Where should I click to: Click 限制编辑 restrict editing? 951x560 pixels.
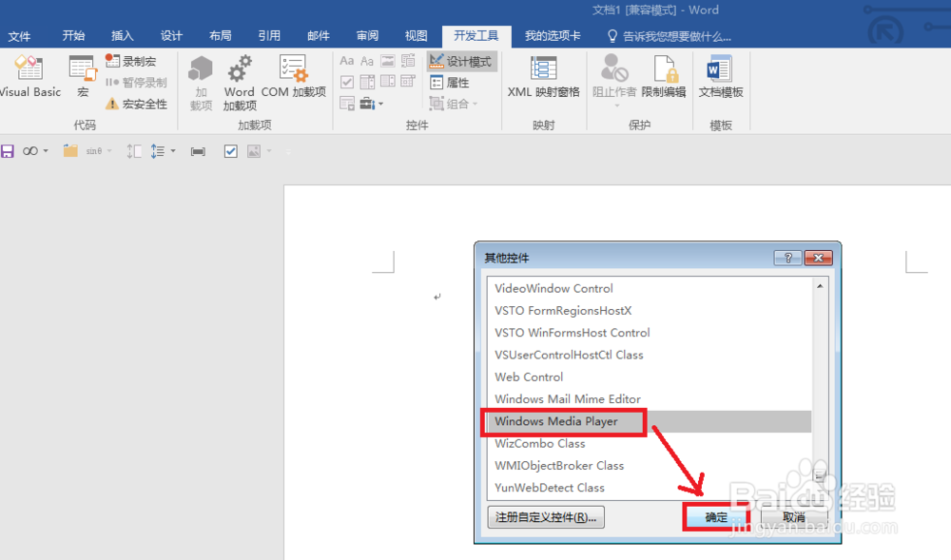coord(664,76)
